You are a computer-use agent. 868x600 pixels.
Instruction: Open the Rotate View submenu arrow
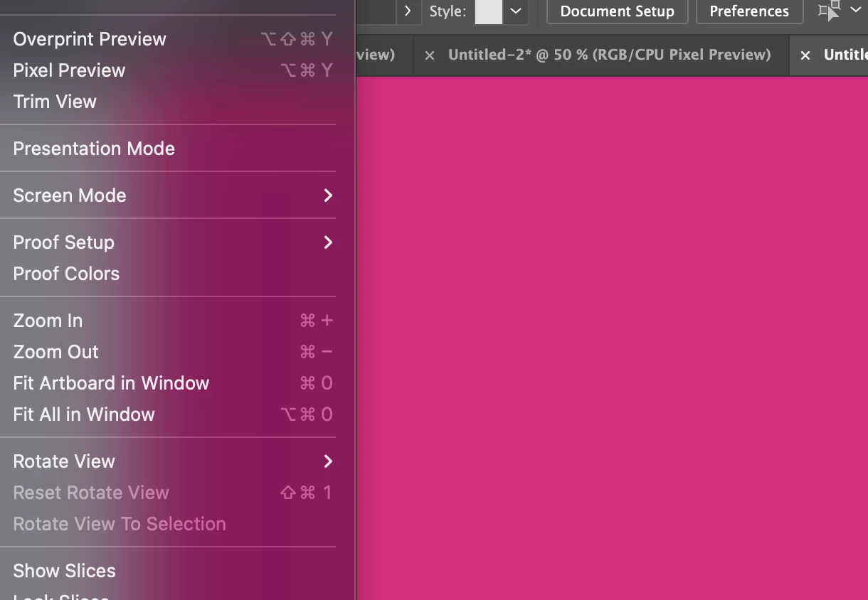point(328,461)
